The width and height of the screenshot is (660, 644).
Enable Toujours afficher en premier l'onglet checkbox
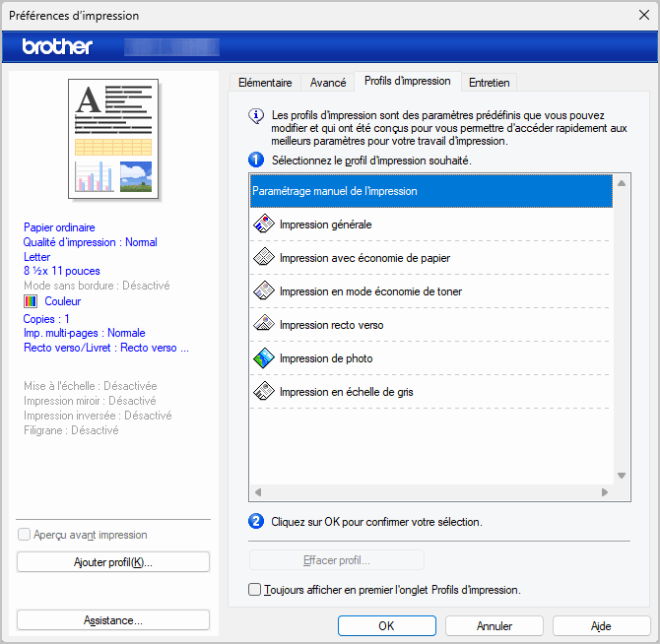(x=256, y=590)
